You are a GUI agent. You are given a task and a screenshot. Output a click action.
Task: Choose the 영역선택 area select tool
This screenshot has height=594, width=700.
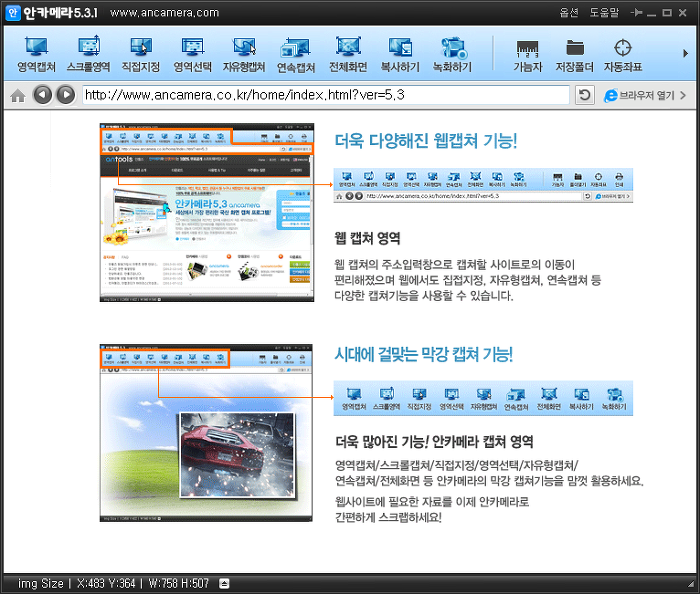(192, 54)
